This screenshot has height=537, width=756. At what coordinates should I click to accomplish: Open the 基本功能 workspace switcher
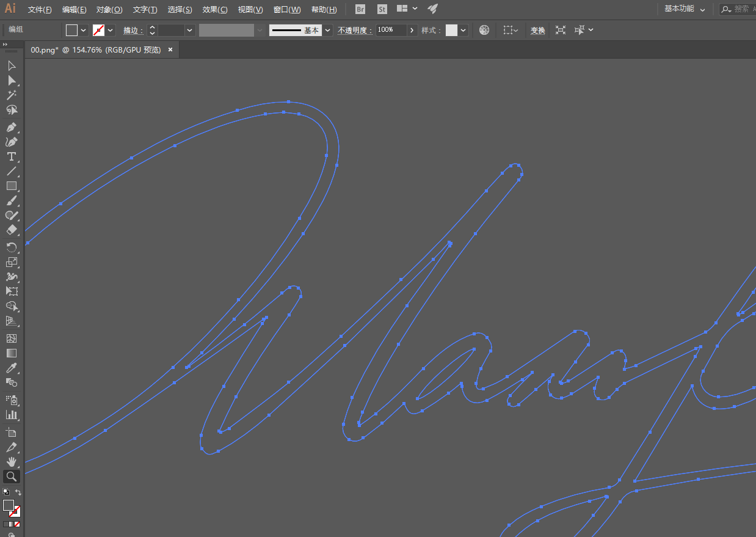click(685, 9)
